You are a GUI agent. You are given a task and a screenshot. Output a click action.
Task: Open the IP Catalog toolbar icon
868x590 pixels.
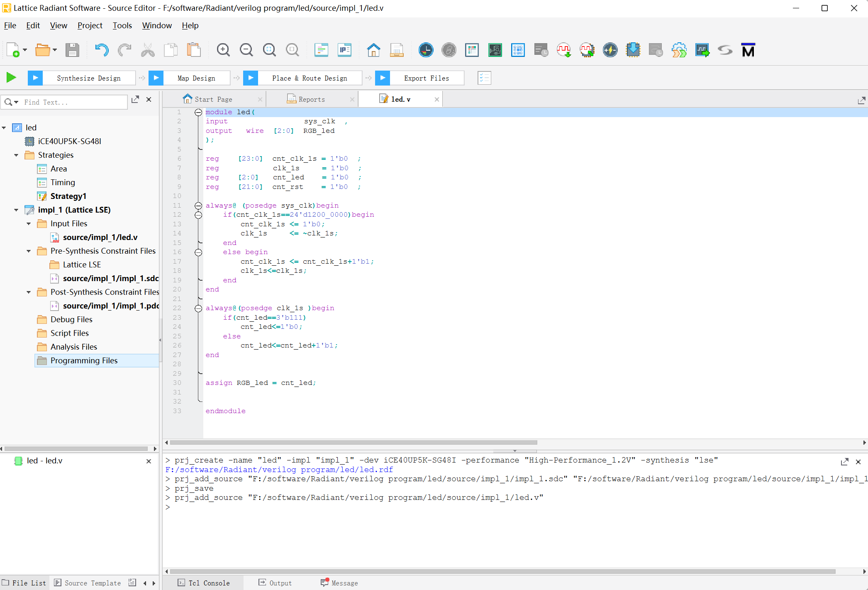point(344,50)
